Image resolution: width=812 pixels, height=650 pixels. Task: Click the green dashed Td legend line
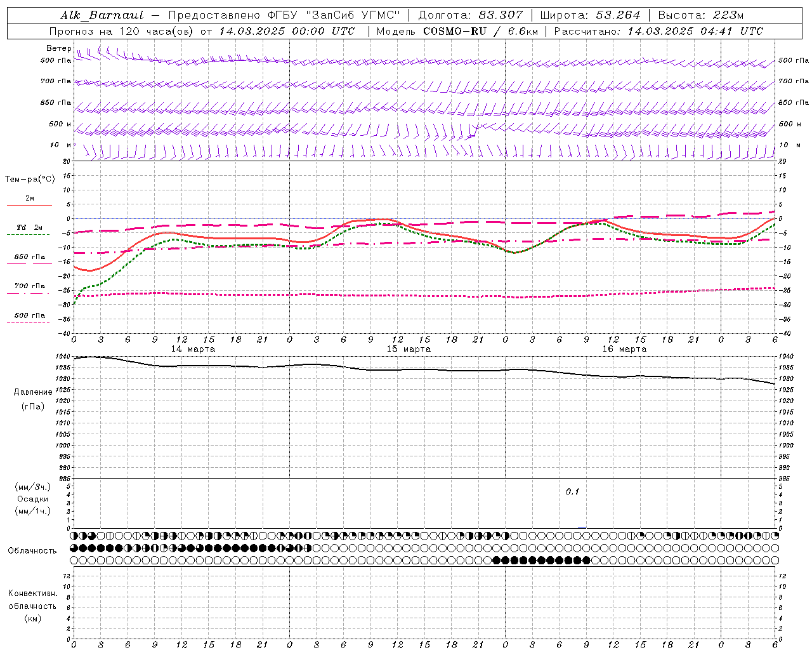[29, 235]
